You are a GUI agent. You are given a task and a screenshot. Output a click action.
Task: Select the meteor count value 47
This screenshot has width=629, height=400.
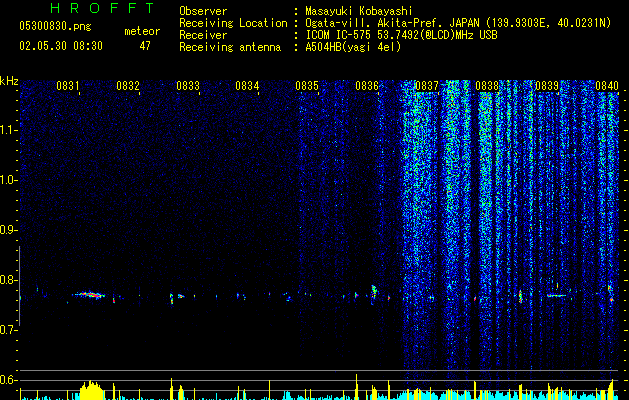click(x=145, y=46)
